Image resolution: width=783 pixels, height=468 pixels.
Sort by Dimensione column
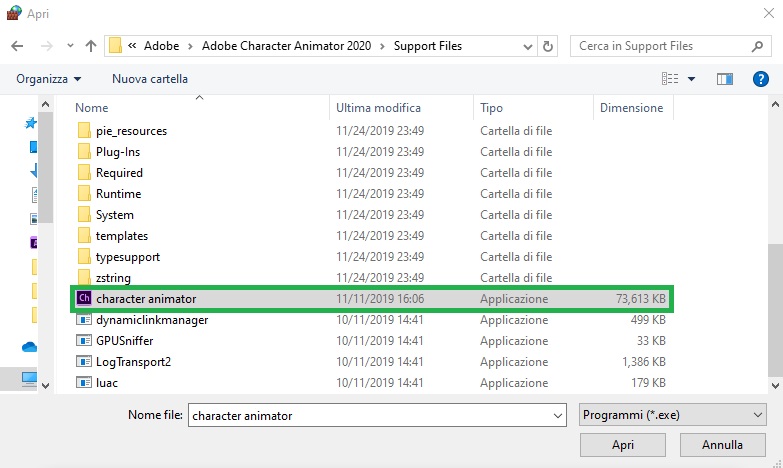[631, 108]
